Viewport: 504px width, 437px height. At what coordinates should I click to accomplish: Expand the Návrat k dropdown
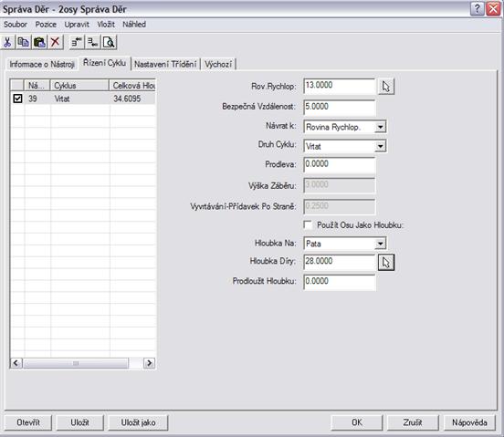(380, 127)
